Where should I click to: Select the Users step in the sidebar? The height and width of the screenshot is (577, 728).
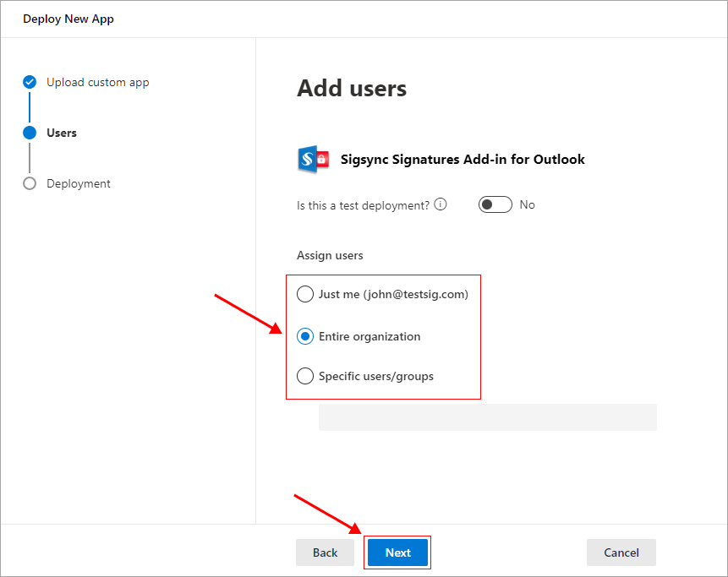[61, 133]
